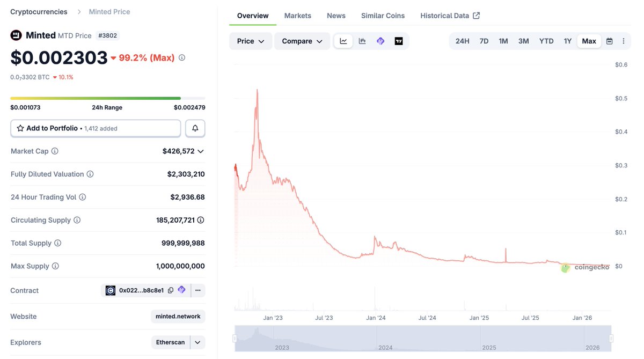Select the 7D time range
This screenshot has width=644, height=359.
point(484,41)
